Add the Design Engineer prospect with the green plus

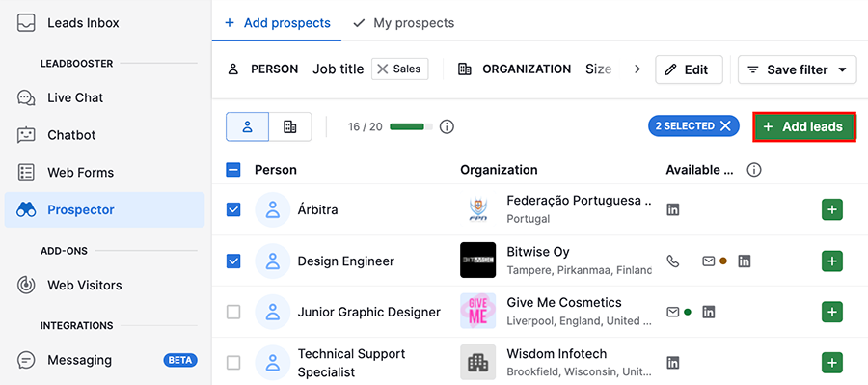pyautogui.click(x=832, y=261)
